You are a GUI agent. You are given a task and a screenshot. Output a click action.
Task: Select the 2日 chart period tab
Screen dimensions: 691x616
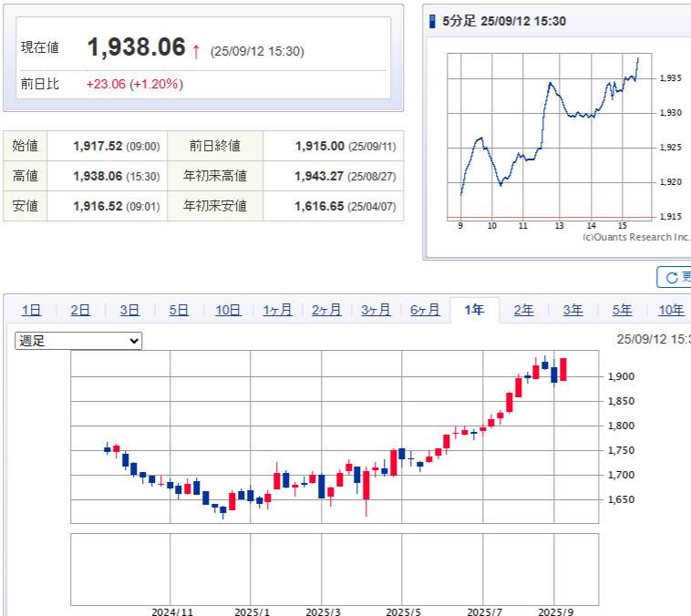[80, 310]
